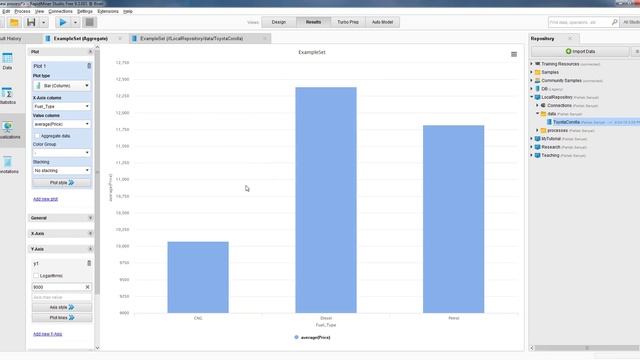The height and width of the screenshot is (360, 640).
Task: Clear the 9000 axis minimum value
Action: coord(87,287)
